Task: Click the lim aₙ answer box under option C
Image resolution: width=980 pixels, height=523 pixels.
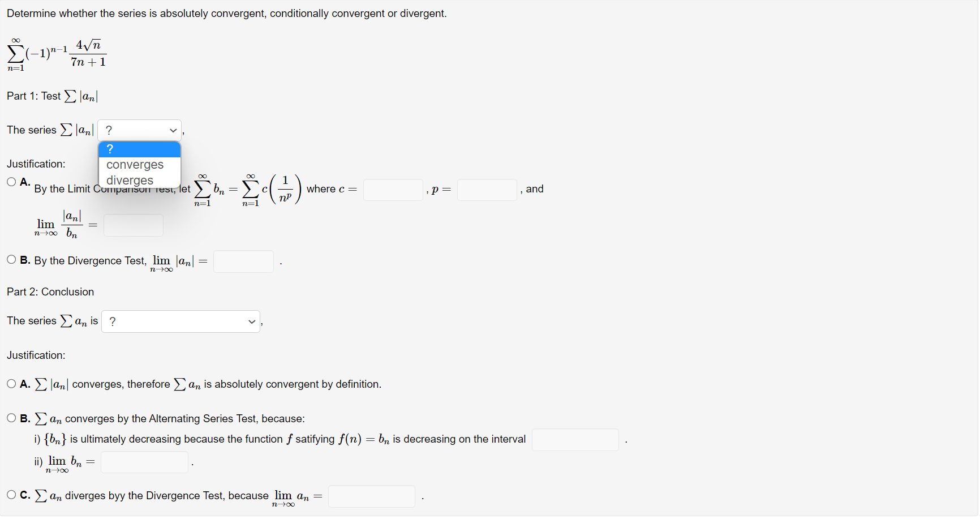Action: [371, 496]
